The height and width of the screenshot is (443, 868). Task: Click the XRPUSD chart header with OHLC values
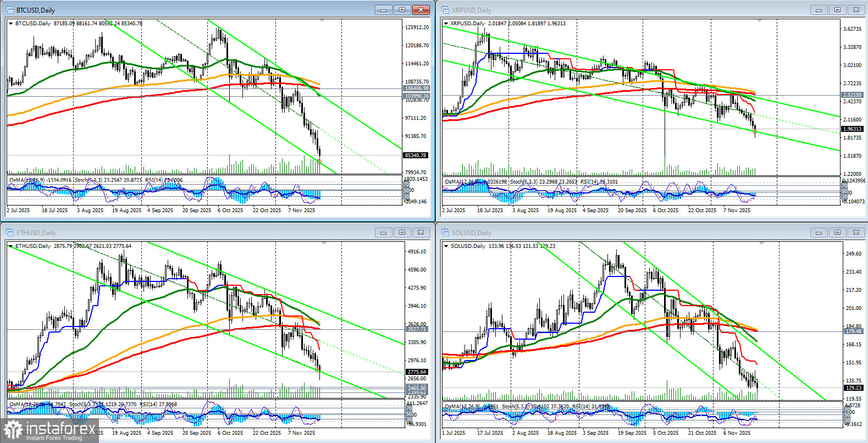508,24
